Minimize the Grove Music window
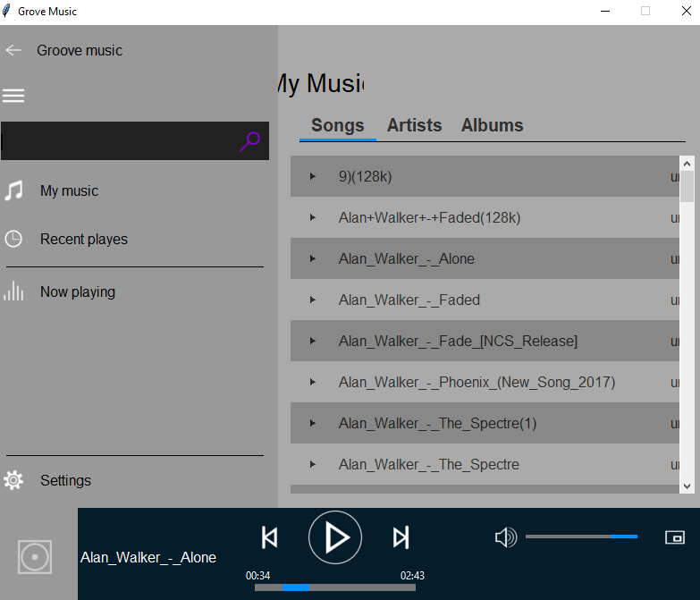The height and width of the screenshot is (600, 700). pos(605,11)
